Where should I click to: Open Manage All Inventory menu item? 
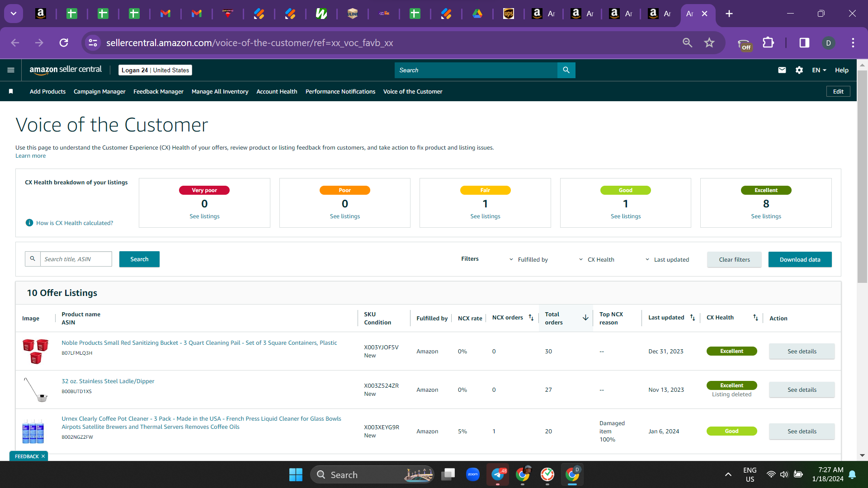click(220, 91)
